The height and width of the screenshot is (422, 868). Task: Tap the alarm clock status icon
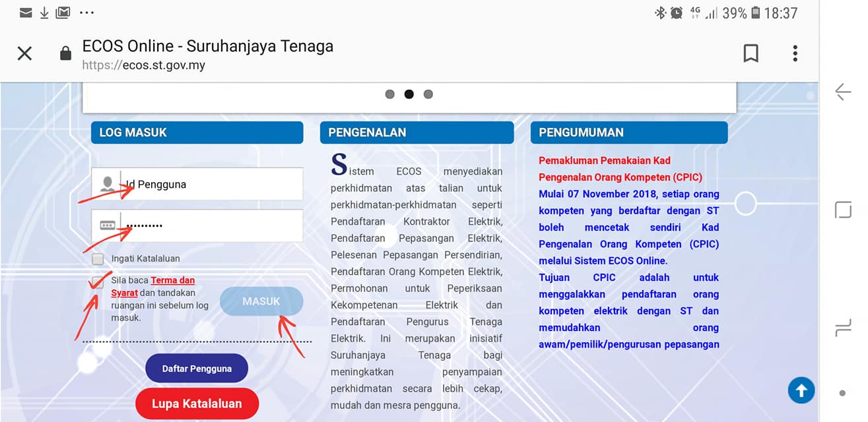[x=677, y=13]
